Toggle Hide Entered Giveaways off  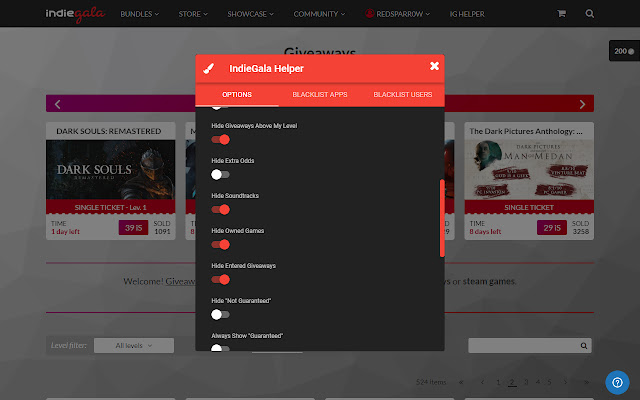tap(220, 280)
